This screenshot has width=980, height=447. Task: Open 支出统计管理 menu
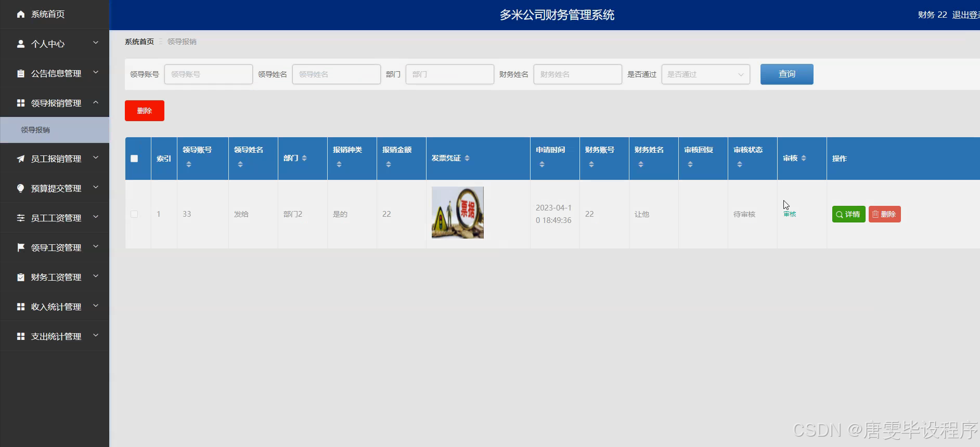coord(55,336)
